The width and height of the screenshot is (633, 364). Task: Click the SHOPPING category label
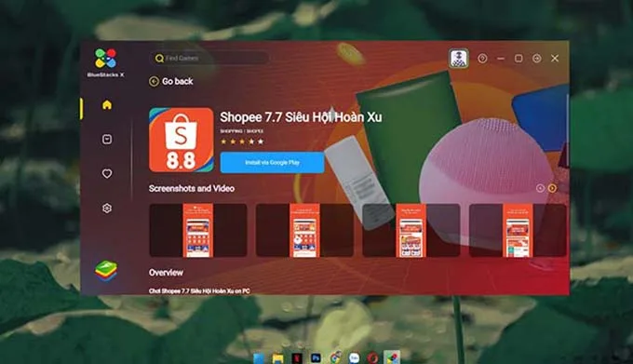click(231, 131)
